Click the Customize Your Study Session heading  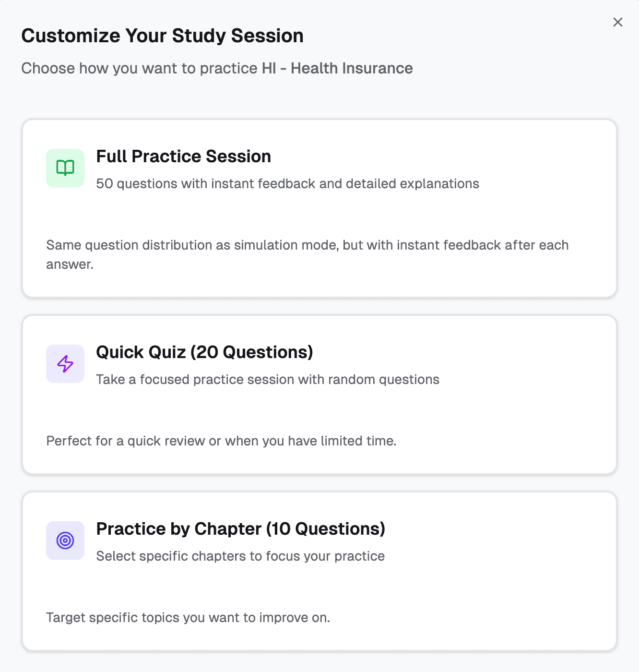point(162,35)
